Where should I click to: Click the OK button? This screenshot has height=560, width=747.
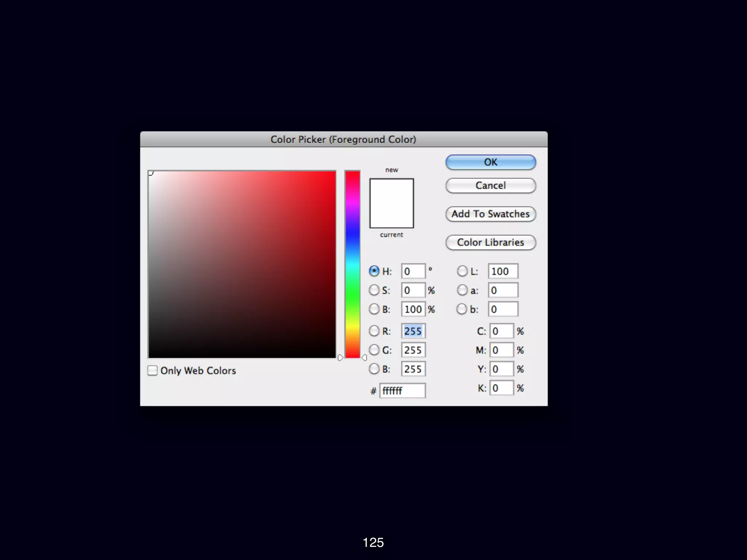pos(491,162)
